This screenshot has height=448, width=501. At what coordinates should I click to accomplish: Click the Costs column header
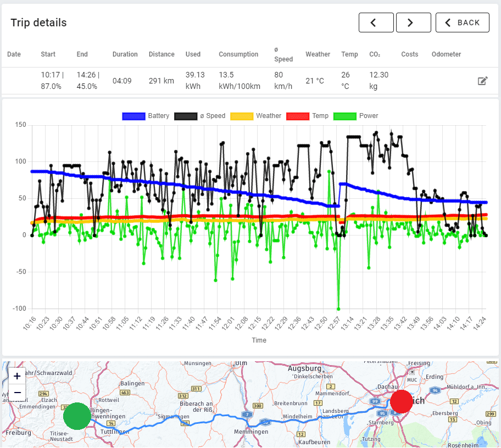[x=410, y=54]
